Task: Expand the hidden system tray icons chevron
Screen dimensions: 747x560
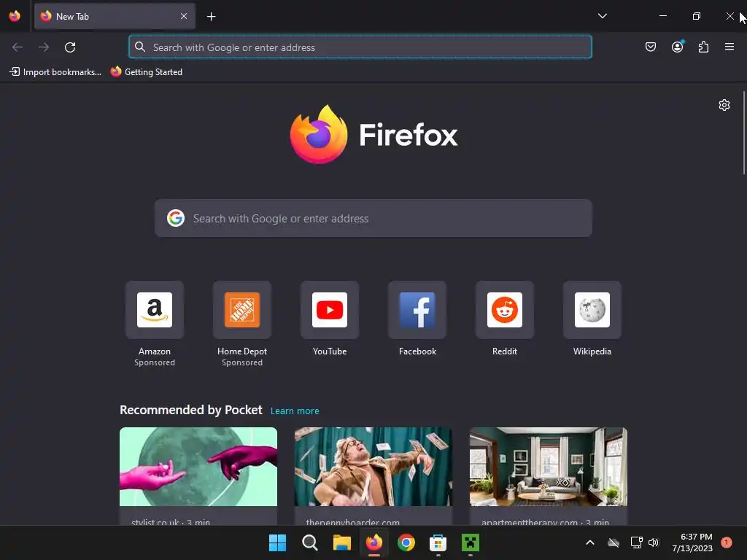Action: [589, 542]
